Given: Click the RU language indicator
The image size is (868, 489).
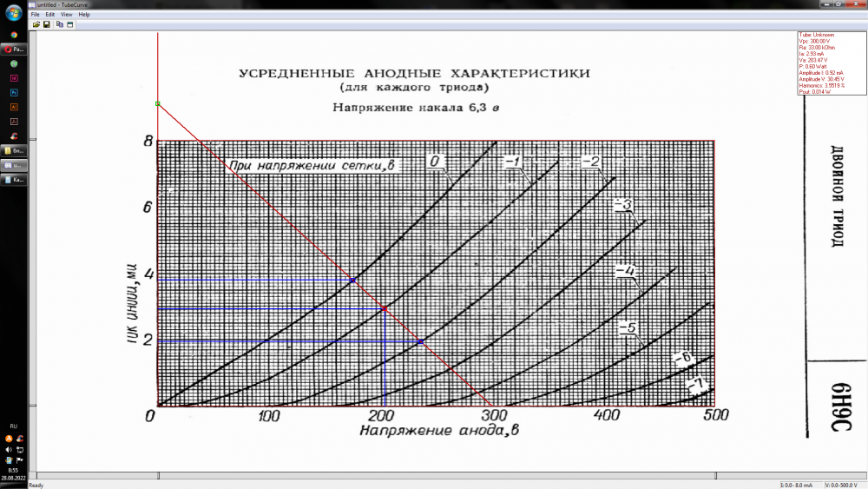Looking at the screenshot, I should pos(13,426).
